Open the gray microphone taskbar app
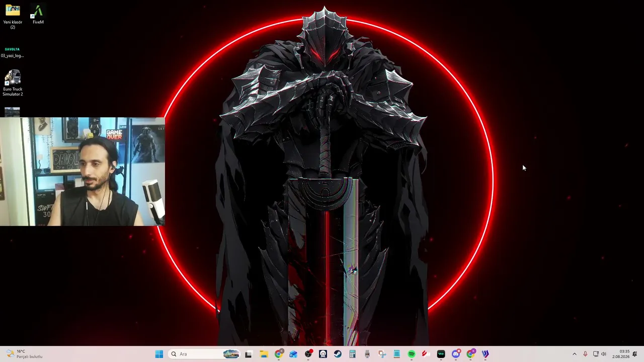The width and height of the screenshot is (644, 362). pos(367,354)
